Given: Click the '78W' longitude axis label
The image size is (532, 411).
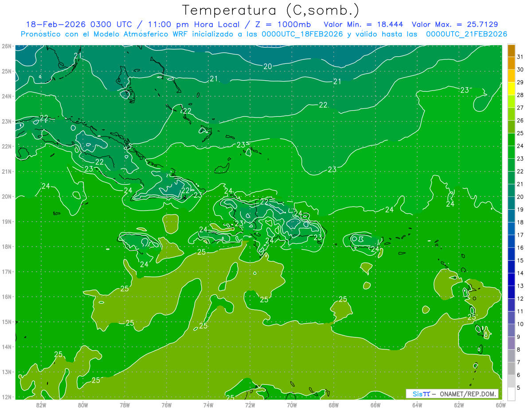Looking at the screenshot, I should pos(125,405).
